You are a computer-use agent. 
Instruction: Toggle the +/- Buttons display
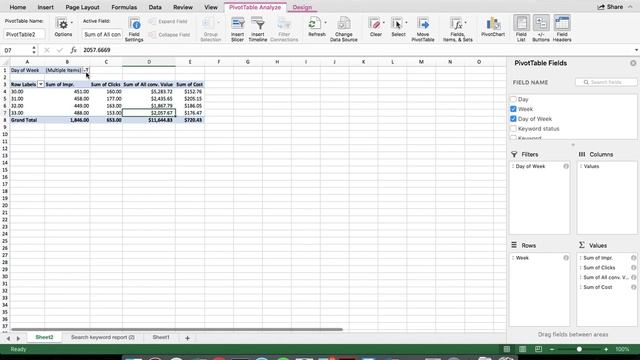coord(541,28)
